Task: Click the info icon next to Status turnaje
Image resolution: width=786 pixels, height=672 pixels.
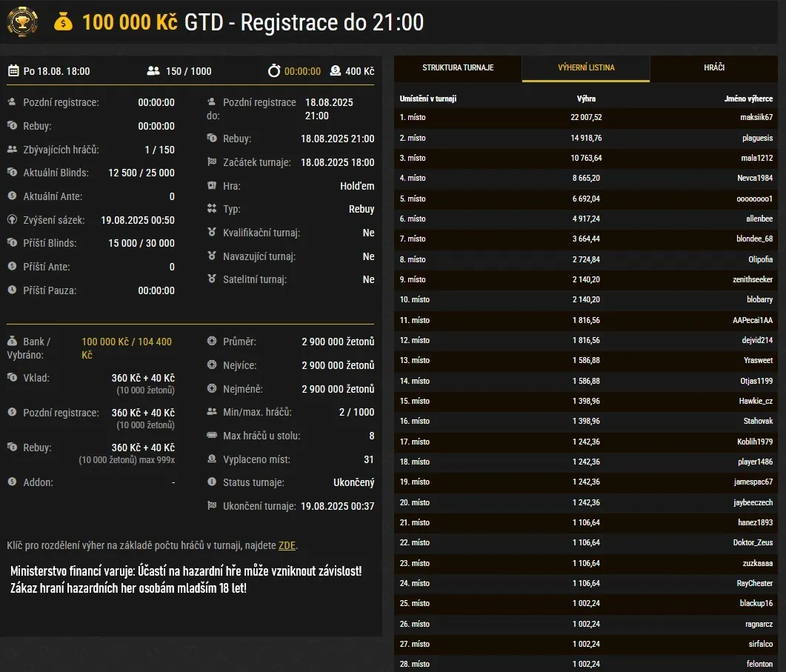Action: pos(212,482)
